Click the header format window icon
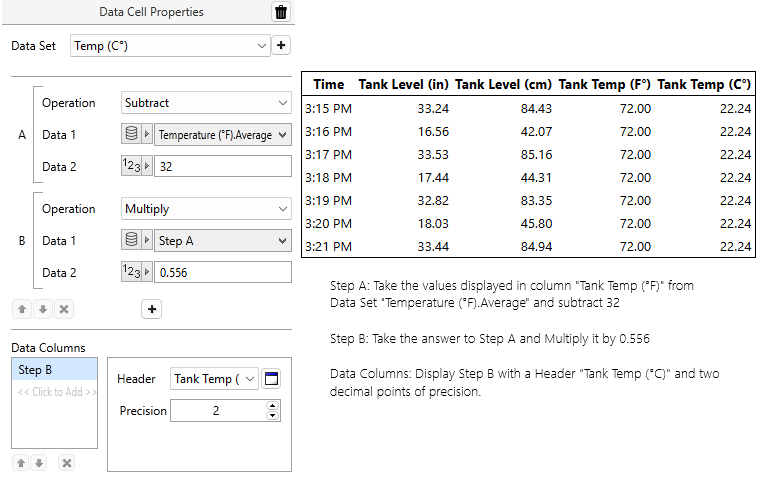759x479 pixels. (272, 378)
